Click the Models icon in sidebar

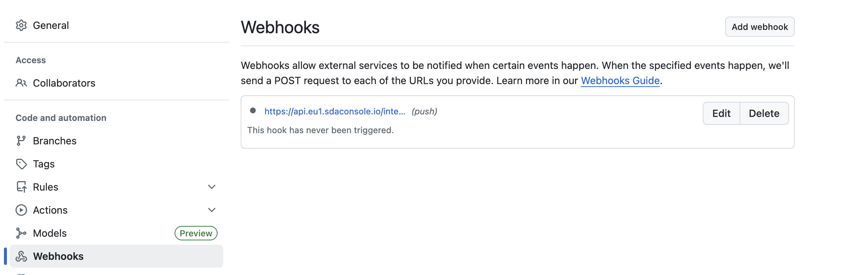pos(21,233)
